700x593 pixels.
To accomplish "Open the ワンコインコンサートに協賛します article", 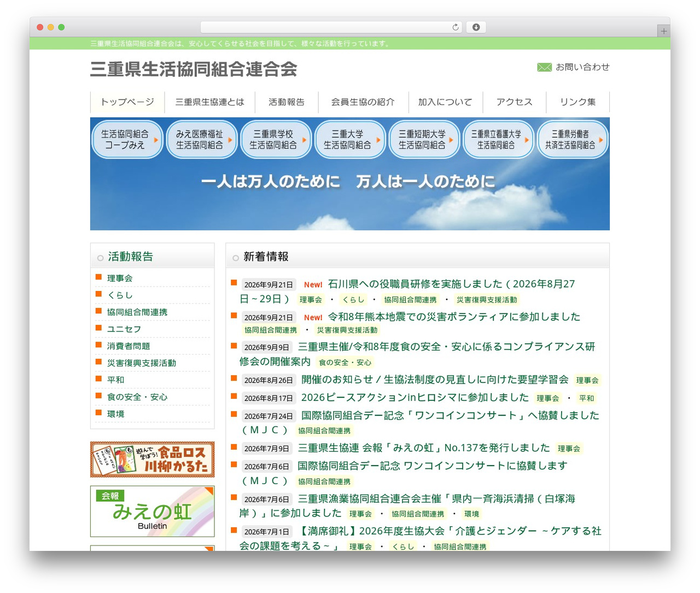I will [433, 466].
